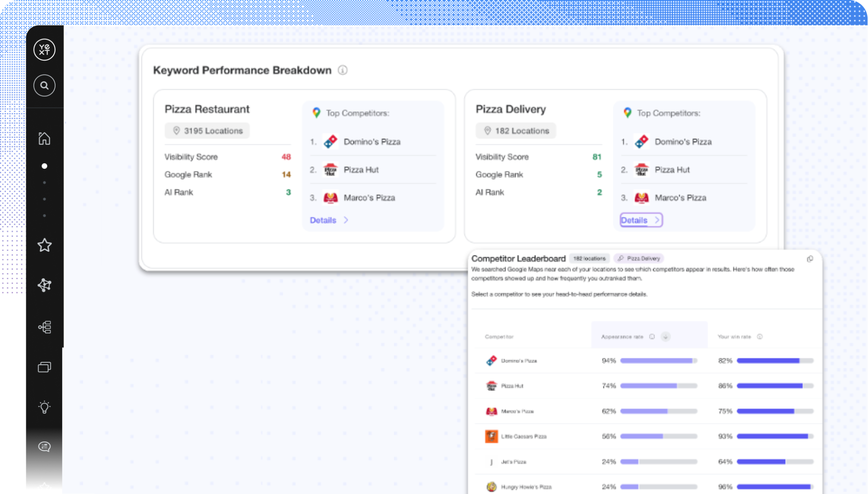Viewport: 868px width, 494px height.
Task: Copy the Competitor Leaderboard using the copy icon
Action: click(x=810, y=259)
